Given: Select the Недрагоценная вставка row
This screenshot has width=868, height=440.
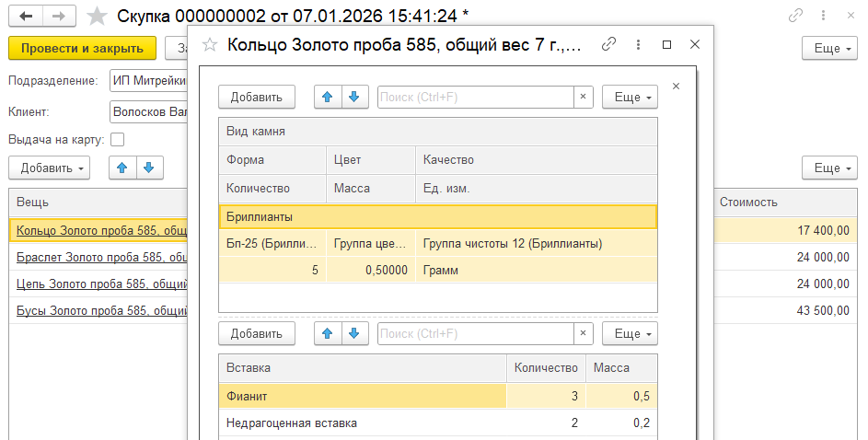Looking at the screenshot, I should (292, 423).
